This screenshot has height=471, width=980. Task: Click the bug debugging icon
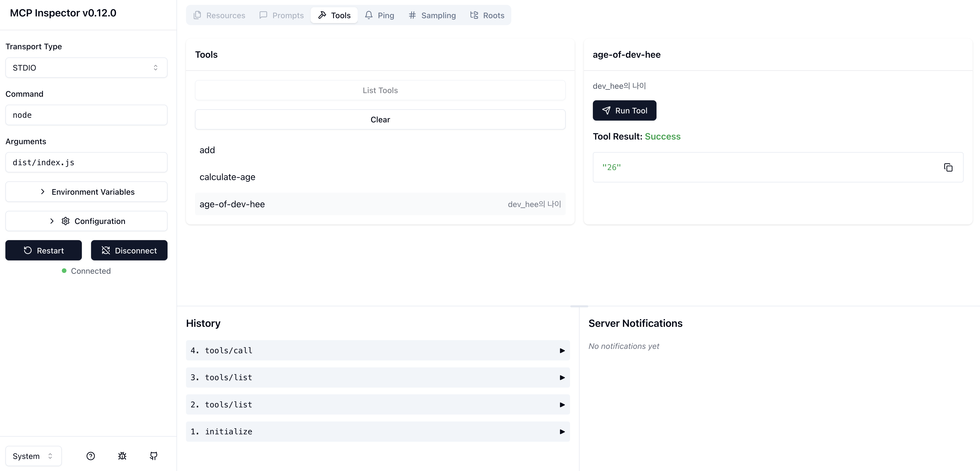pos(122,456)
